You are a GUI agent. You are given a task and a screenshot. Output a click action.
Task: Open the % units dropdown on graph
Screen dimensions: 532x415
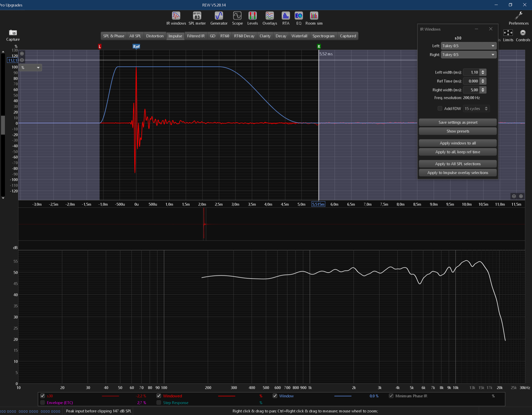[x=30, y=68]
